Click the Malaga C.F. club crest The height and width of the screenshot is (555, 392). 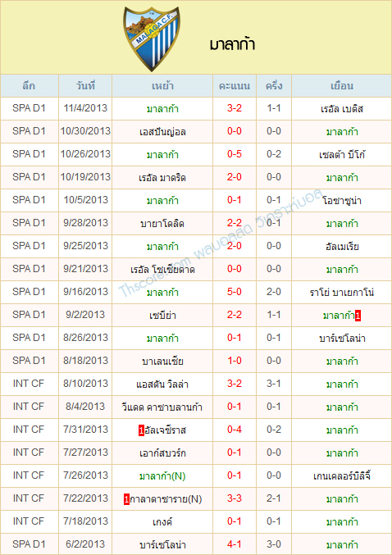[152, 39]
